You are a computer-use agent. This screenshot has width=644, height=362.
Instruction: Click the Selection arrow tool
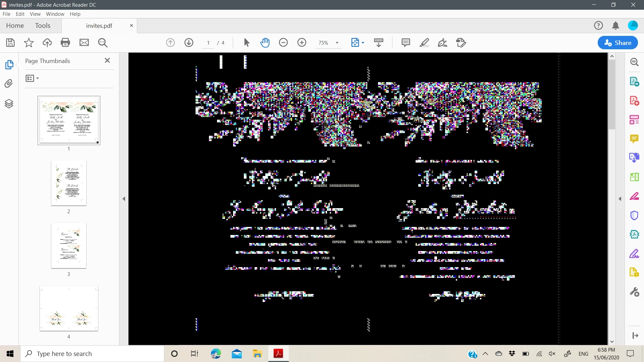point(247,43)
